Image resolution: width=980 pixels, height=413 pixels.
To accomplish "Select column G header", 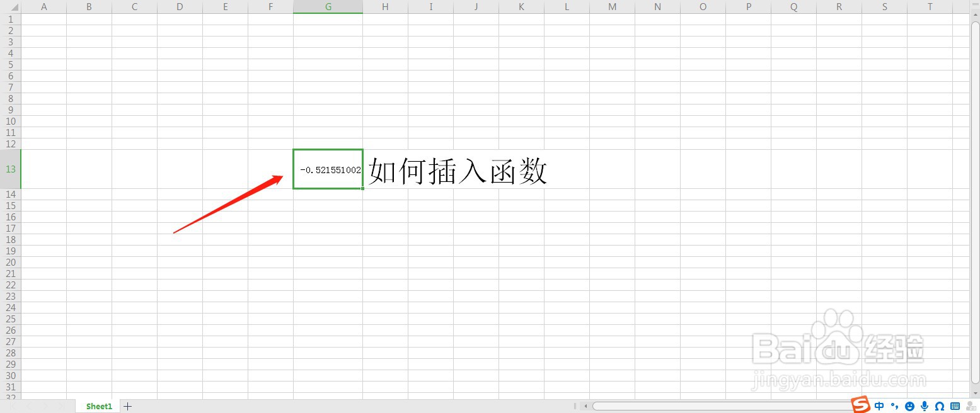I will (x=328, y=6).
